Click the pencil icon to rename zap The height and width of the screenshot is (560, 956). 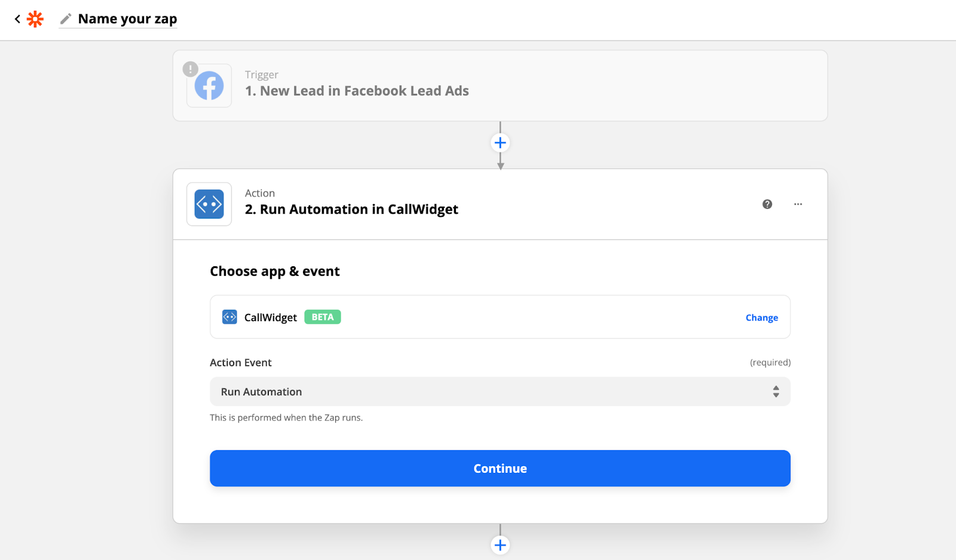click(x=66, y=19)
